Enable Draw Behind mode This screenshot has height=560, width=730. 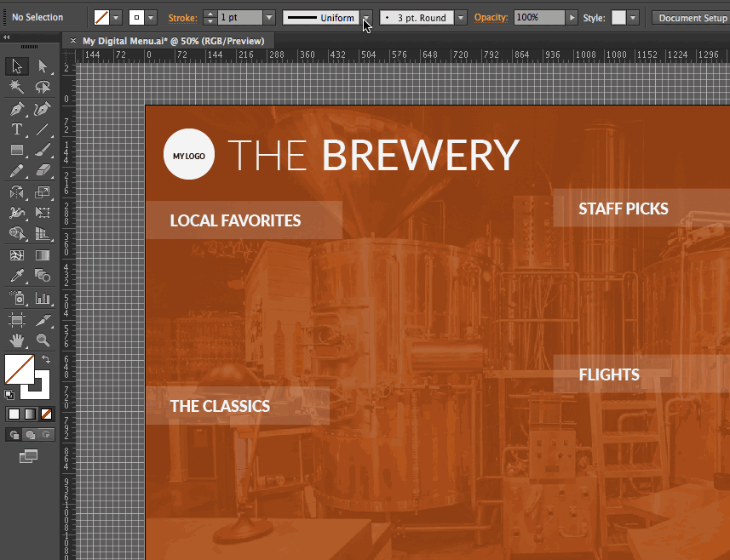[31, 435]
